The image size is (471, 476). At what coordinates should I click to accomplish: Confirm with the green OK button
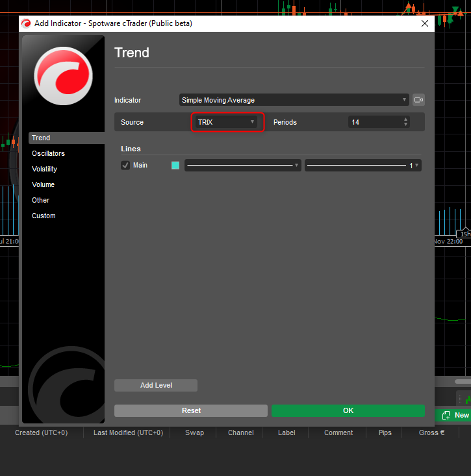tap(348, 410)
